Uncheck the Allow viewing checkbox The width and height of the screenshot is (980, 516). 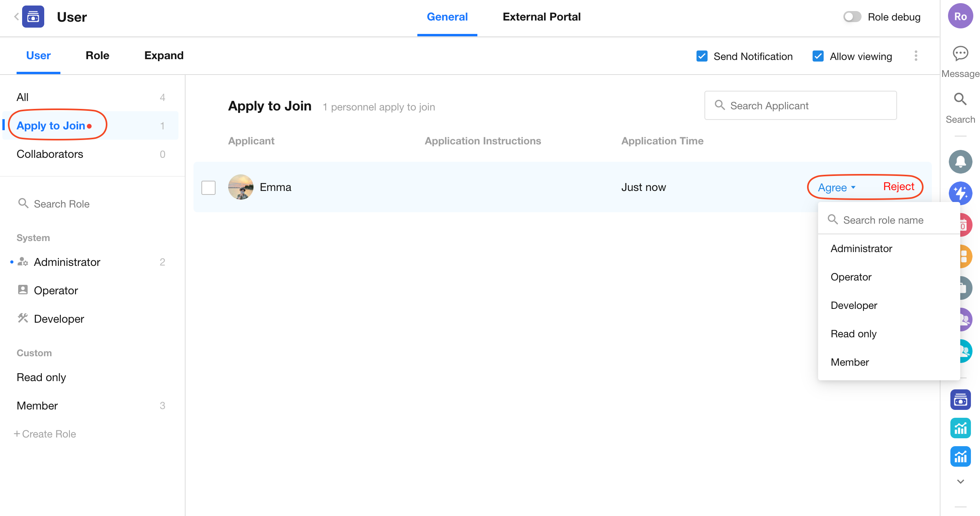(x=818, y=56)
